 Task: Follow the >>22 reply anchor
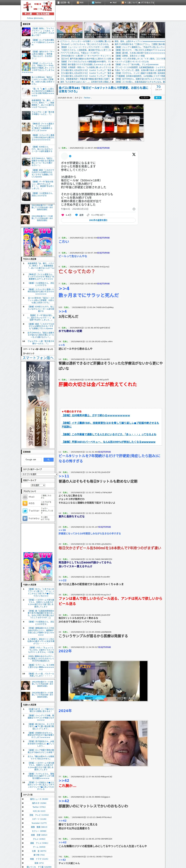tap(62, 580)
